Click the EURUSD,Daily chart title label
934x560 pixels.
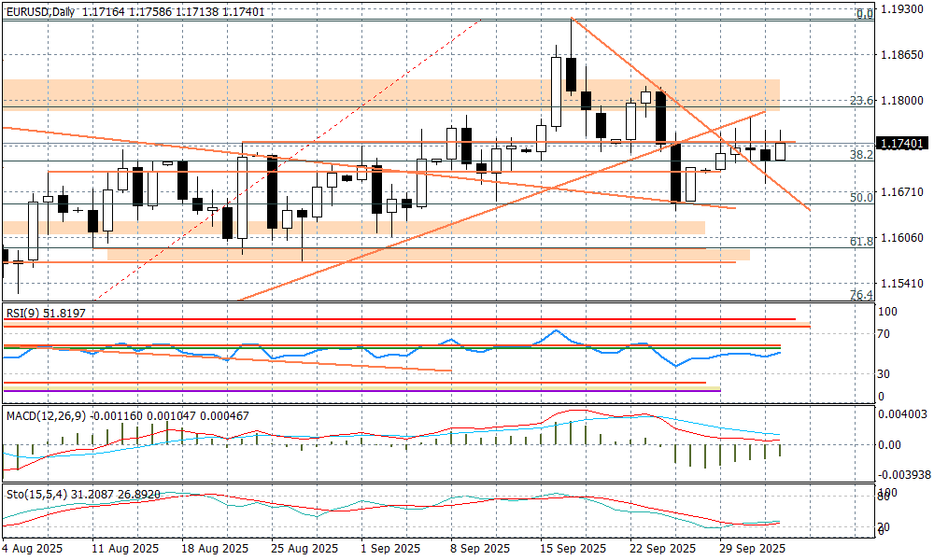40,11
